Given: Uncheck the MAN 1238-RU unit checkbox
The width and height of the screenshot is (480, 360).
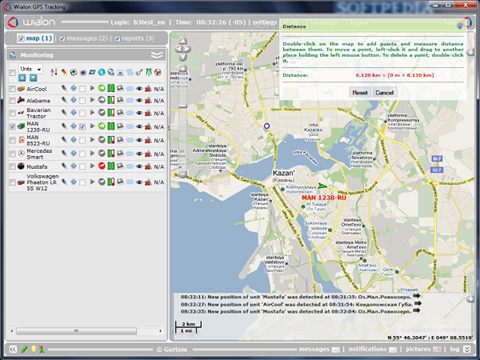Looking at the screenshot, I should click(x=12, y=127).
